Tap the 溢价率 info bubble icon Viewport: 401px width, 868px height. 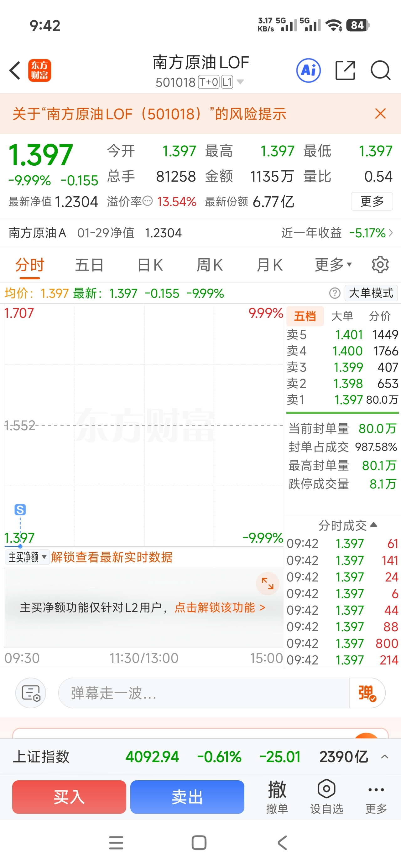(148, 201)
